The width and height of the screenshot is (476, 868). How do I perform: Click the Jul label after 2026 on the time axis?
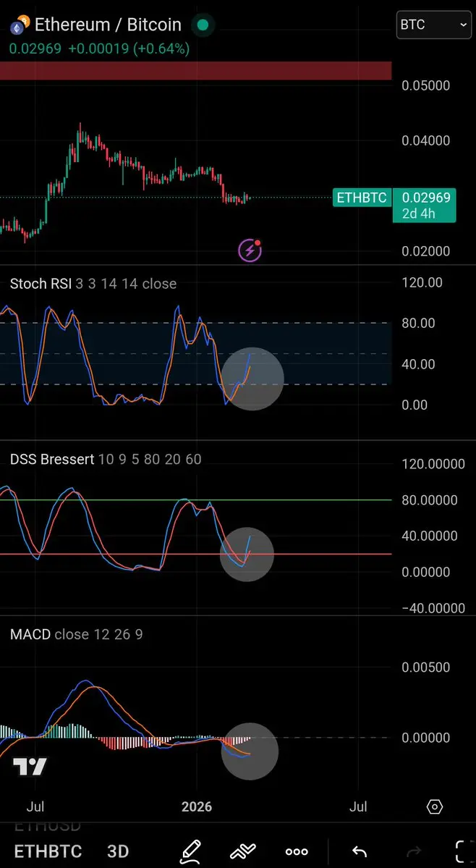pos(358,806)
